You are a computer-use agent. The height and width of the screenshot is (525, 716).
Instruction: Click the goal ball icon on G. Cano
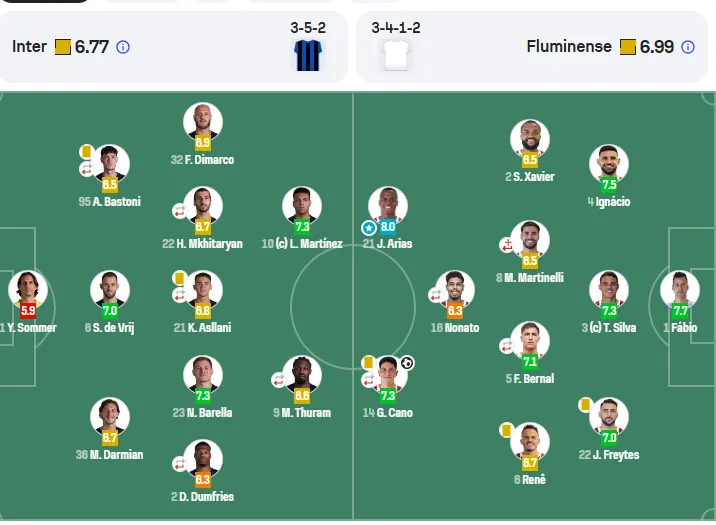(407, 363)
